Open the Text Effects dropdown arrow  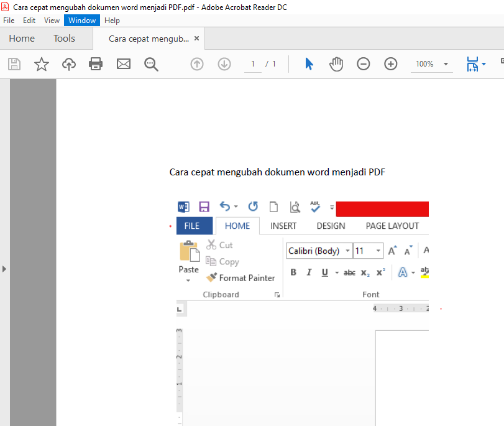pyautogui.click(x=413, y=273)
